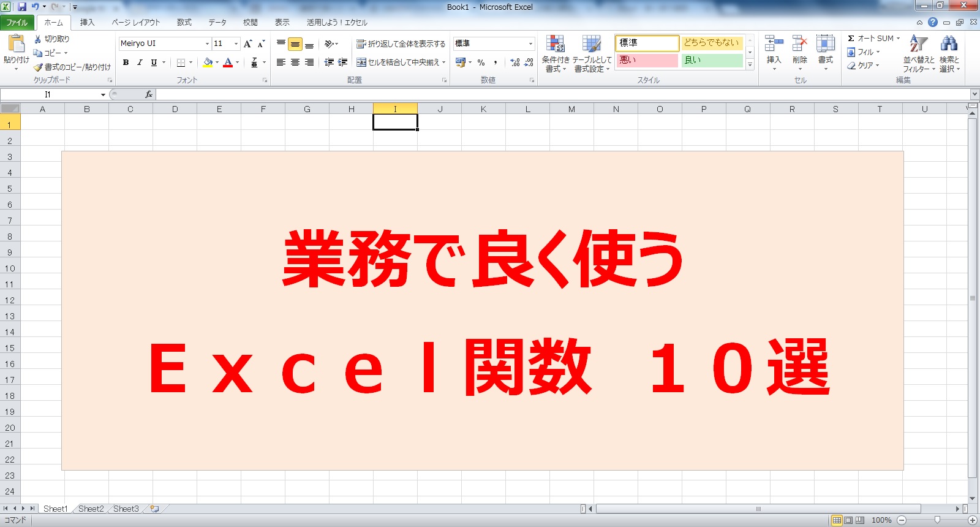Click the Accounting Number Format icon
This screenshot has width=980, height=527.
[461, 63]
